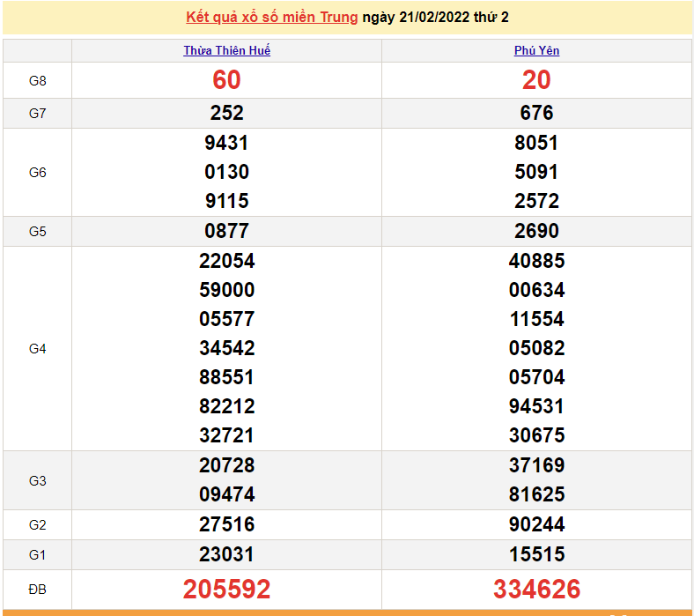The image size is (694, 616).
Task: Select the G4 number 59000
Action: (226, 290)
